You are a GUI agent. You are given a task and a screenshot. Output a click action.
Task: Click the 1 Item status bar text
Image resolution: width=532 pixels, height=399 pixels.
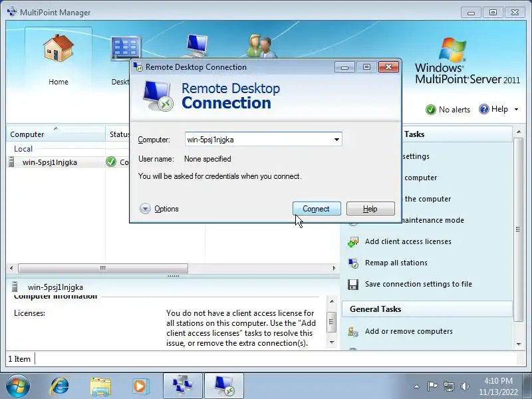19,358
